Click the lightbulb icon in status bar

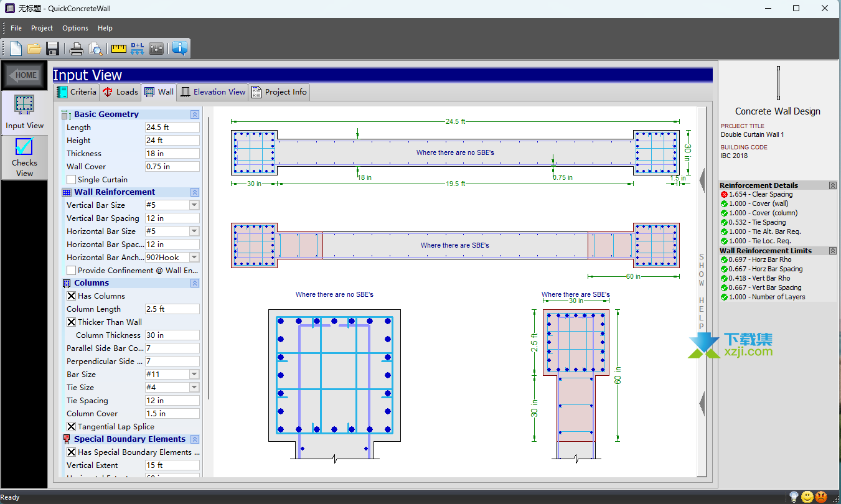[x=794, y=497]
